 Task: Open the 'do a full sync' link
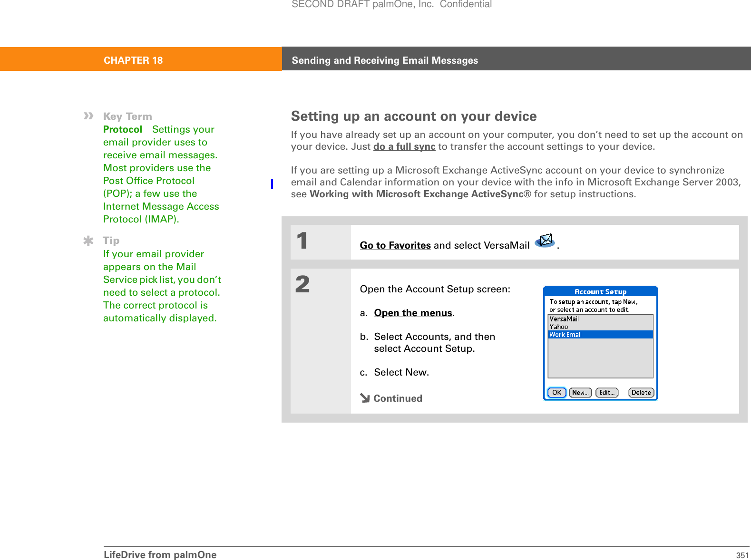(404, 146)
